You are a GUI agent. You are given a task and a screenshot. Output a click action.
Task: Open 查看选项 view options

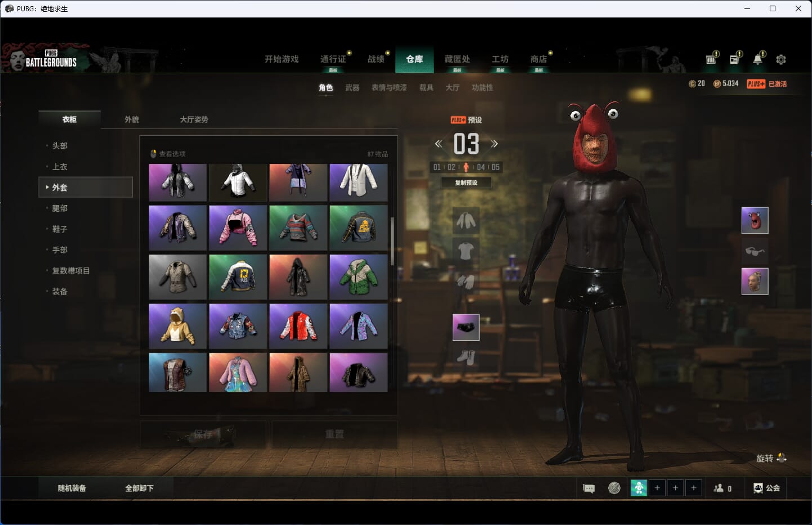(x=168, y=154)
